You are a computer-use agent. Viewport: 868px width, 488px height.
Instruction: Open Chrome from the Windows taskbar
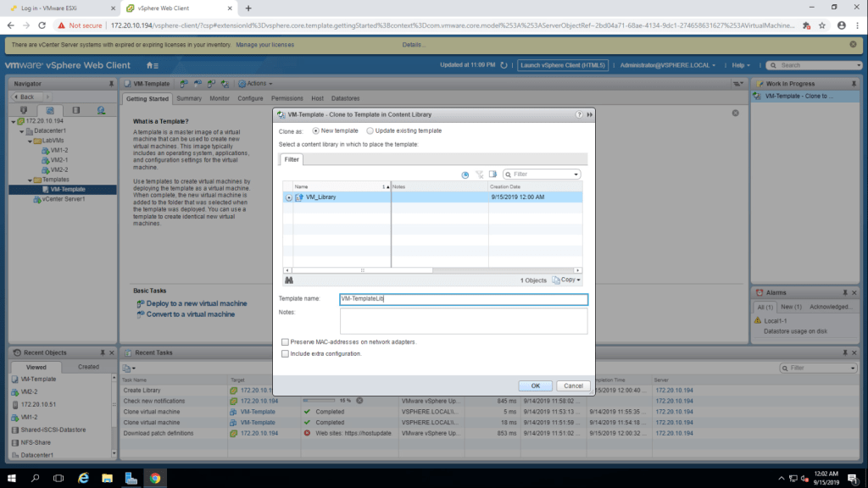click(x=155, y=478)
